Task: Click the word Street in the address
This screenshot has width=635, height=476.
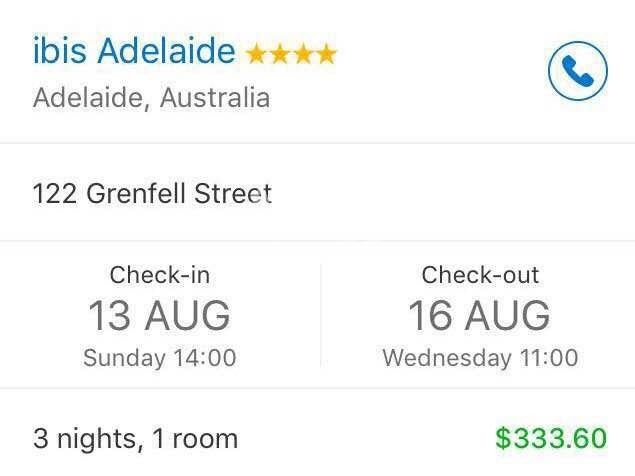Action: click(234, 193)
